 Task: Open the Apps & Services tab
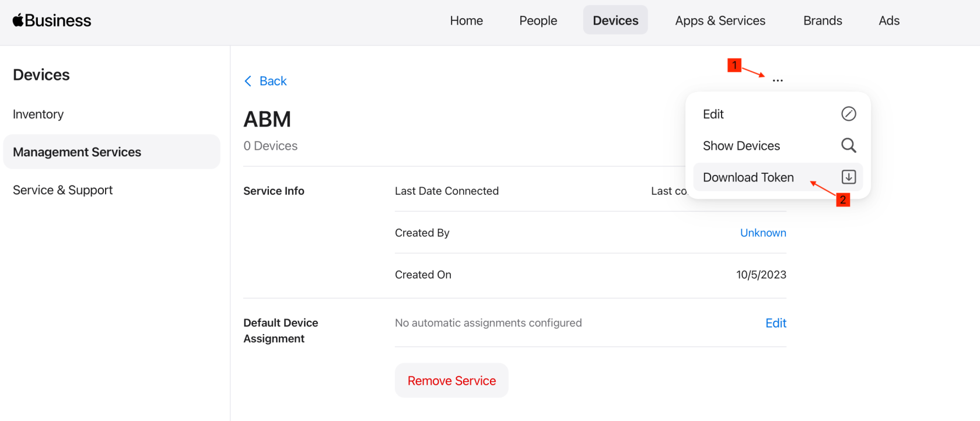tap(720, 20)
